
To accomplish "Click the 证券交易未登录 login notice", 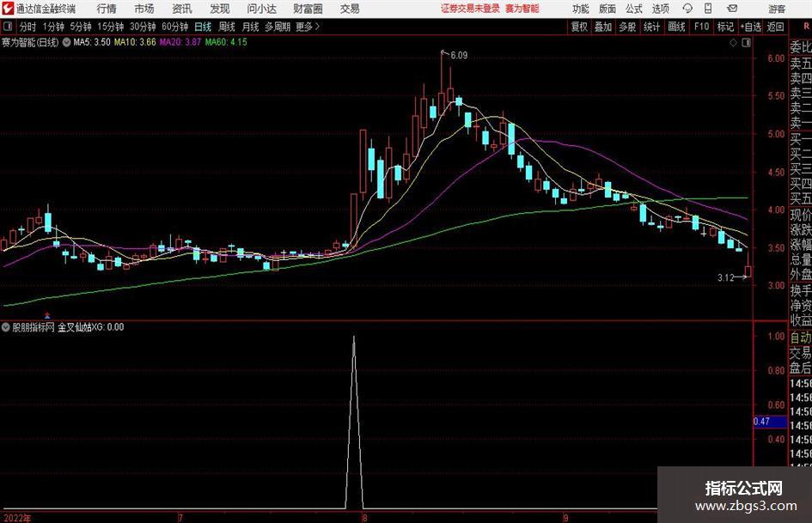I will [x=470, y=9].
